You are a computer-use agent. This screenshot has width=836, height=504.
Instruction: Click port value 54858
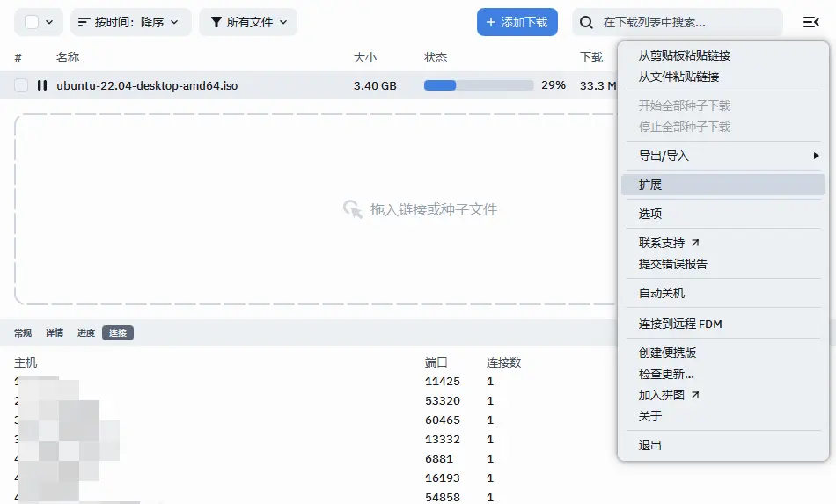tap(443, 498)
